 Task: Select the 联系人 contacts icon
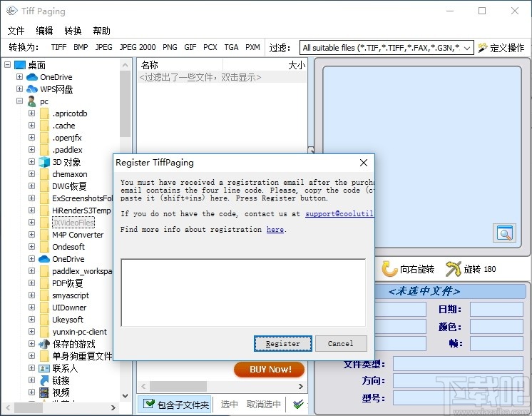tap(44, 368)
